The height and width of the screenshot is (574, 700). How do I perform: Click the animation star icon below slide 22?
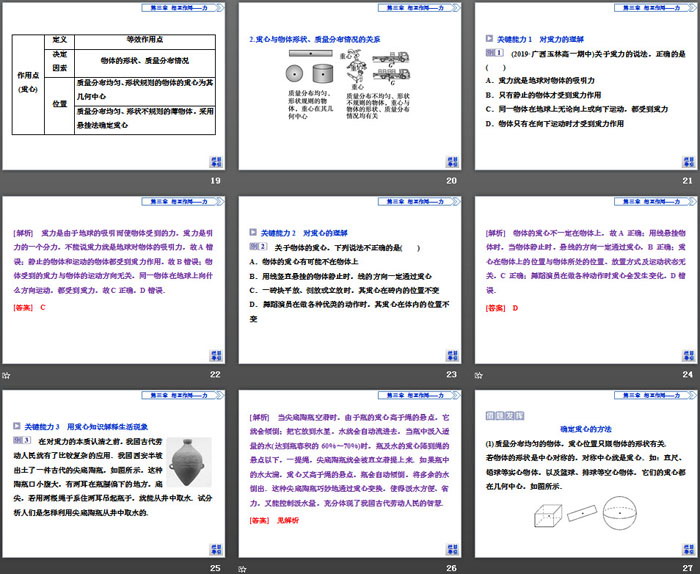pyautogui.click(x=6, y=374)
